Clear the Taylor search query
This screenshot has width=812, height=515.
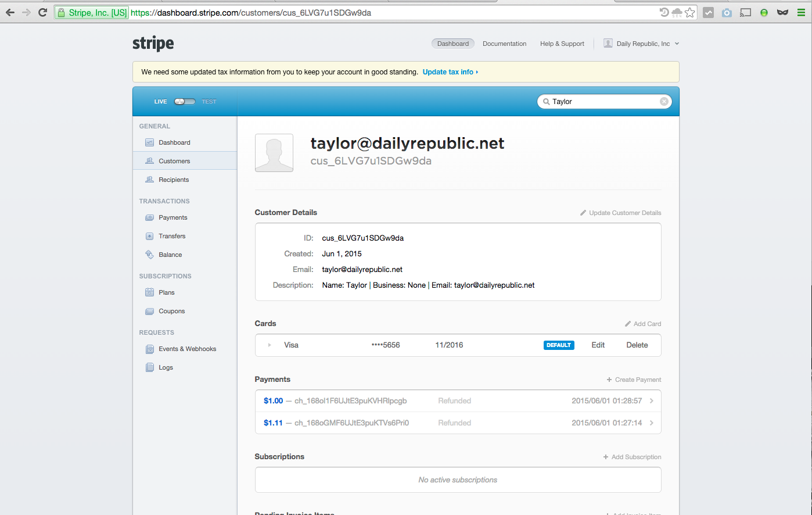click(x=664, y=102)
